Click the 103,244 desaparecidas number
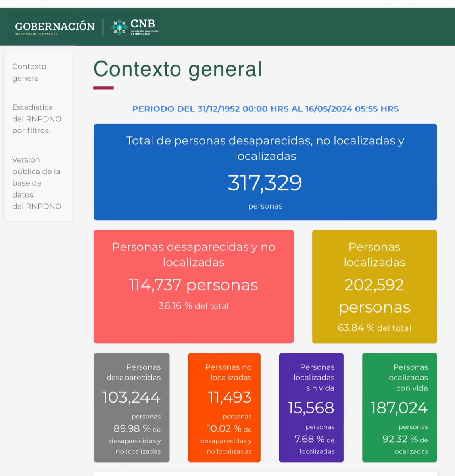Image resolution: width=455 pixels, height=476 pixels. [x=131, y=397]
